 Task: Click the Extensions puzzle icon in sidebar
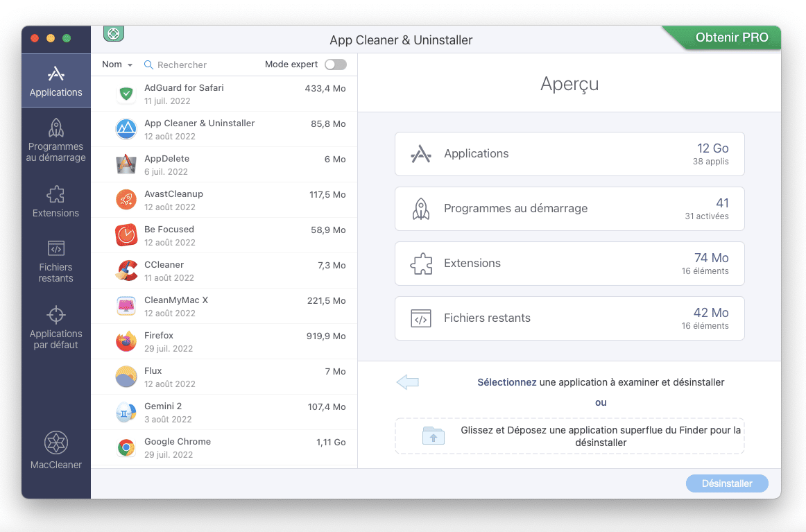point(55,194)
